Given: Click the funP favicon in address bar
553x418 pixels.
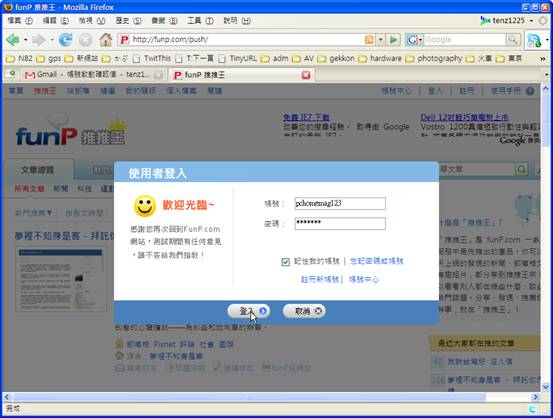Looking at the screenshot, I should coord(124,40).
